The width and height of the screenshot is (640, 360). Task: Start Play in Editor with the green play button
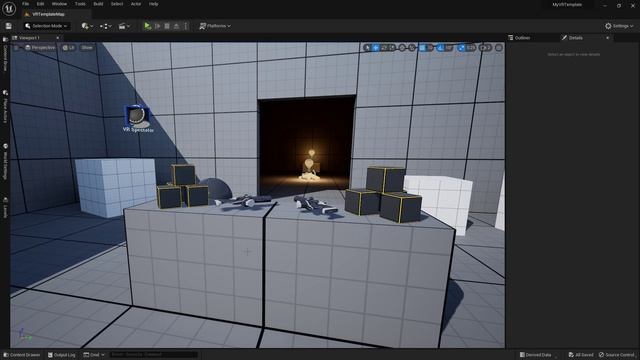pos(147,26)
